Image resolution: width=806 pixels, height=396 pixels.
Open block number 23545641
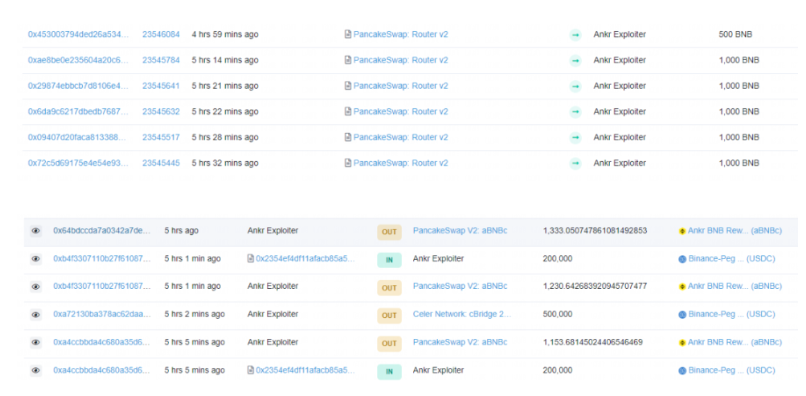coord(161,86)
